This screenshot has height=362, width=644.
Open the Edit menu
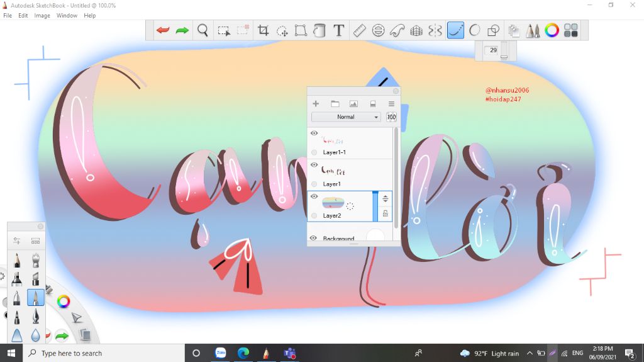click(x=23, y=16)
